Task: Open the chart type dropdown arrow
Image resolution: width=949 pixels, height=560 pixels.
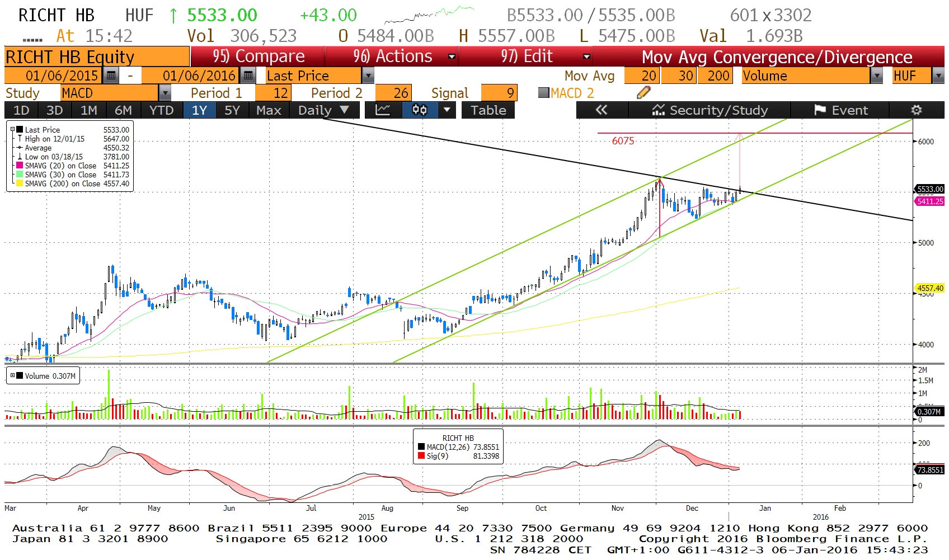Action: [447, 110]
